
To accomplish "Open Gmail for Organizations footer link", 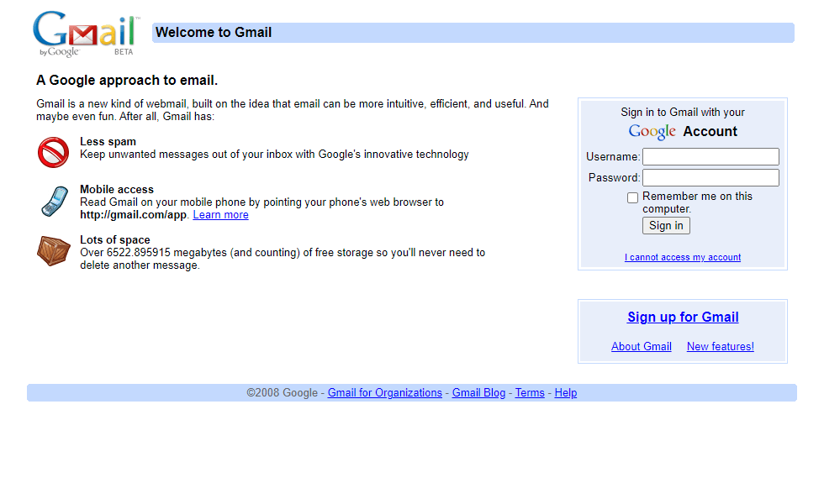I will pos(385,393).
